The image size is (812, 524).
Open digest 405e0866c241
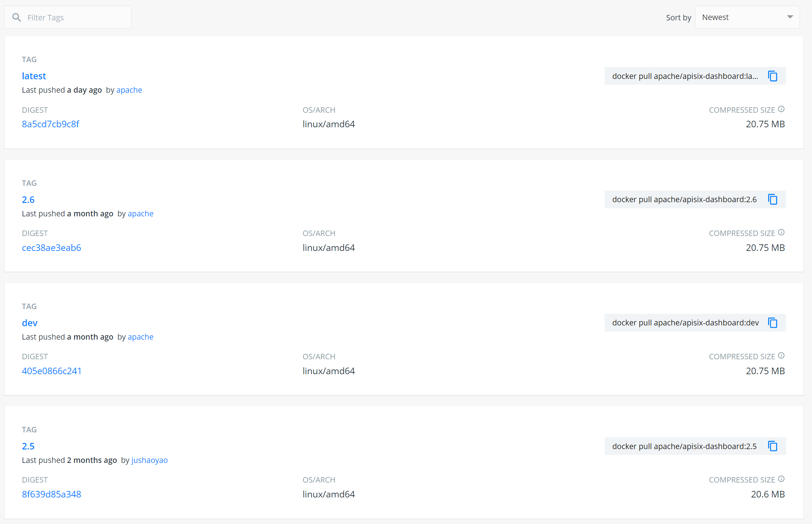point(51,371)
